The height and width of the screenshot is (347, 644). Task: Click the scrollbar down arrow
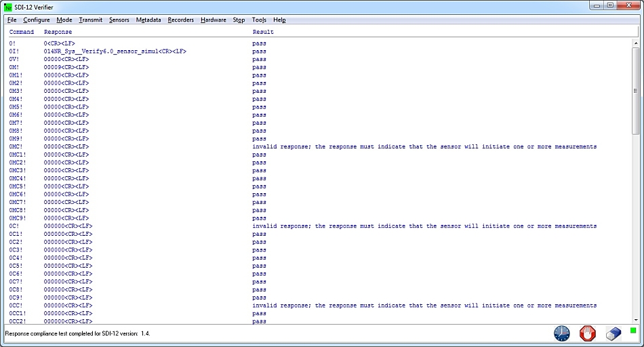pos(636,321)
